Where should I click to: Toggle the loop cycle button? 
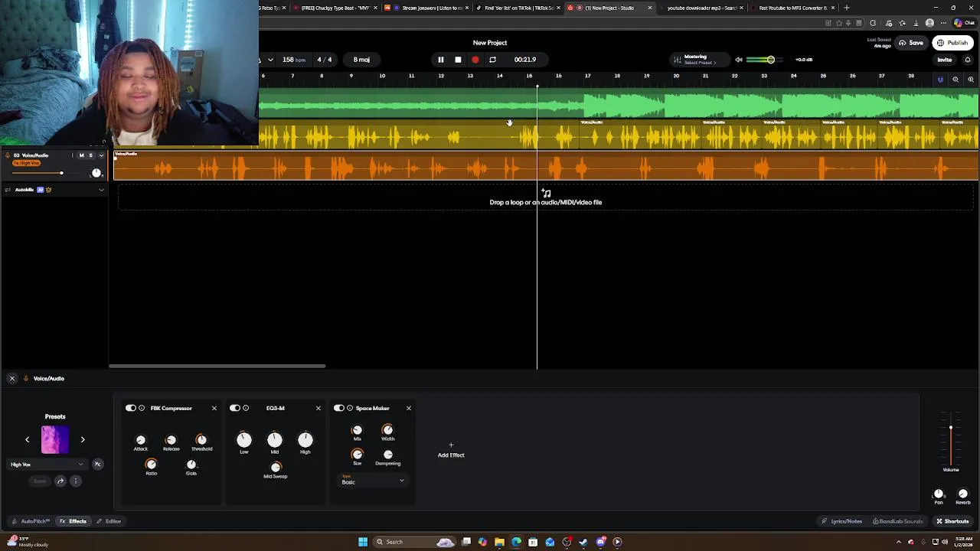492,60
